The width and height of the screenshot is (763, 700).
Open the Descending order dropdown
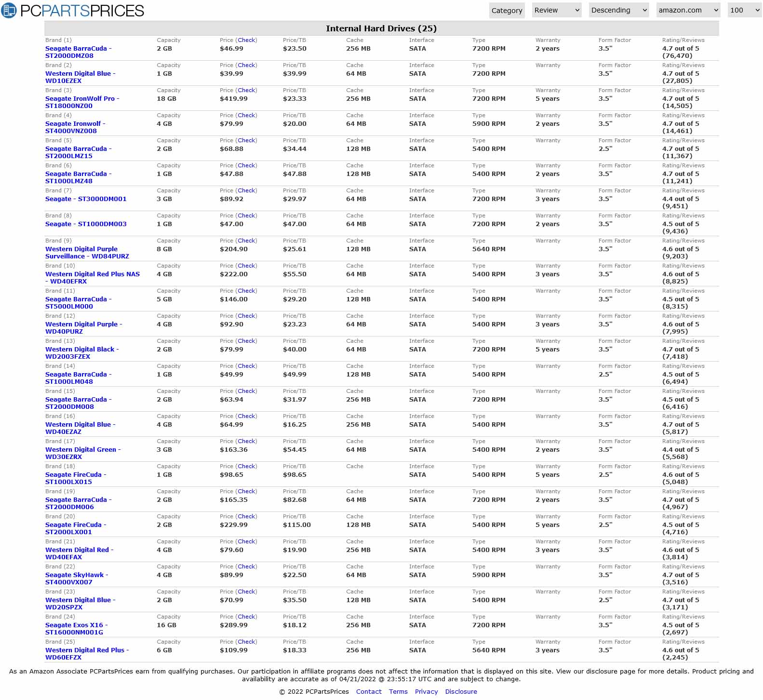tap(619, 10)
